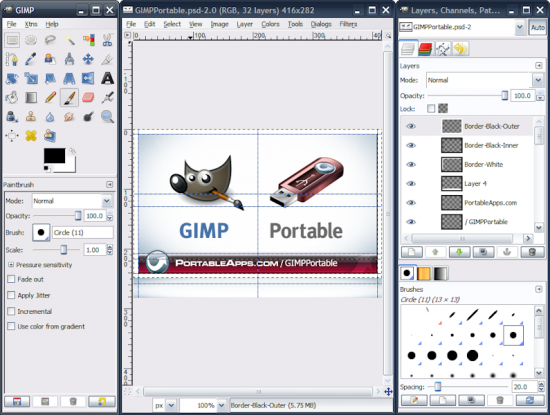550x415 pixels.
Task: Click the Layers Opacity slider
Action: tap(468, 95)
